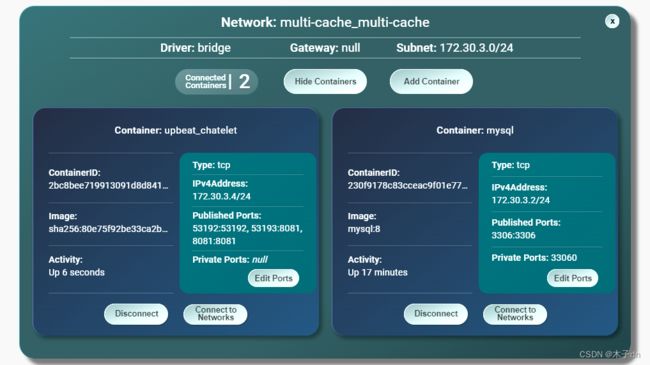650x365 pixels.
Task: Select the network title multi-cache_multi-cache
Action: coord(354,22)
